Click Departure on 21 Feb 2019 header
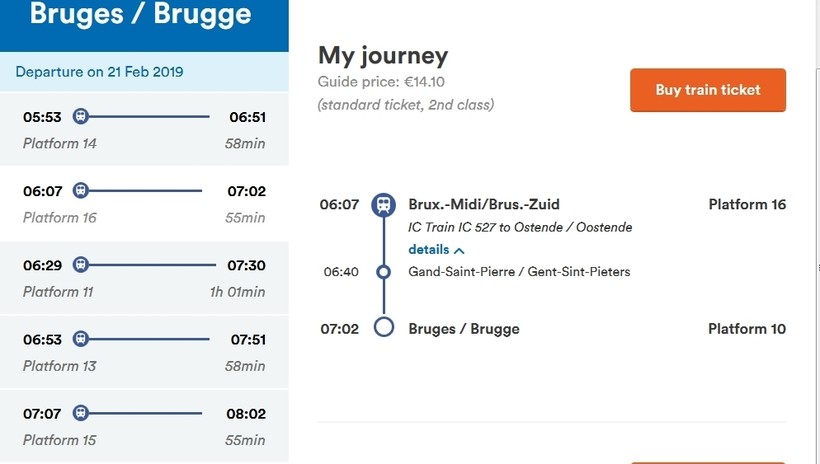The height and width of the screenshot is (464, 820). click(x=100, y=72)
